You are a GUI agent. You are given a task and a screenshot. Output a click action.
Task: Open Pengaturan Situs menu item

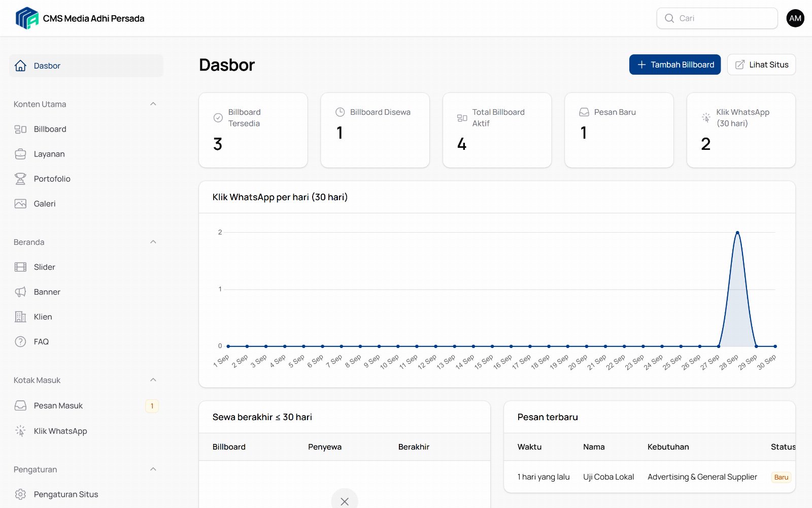click(86, 494)
